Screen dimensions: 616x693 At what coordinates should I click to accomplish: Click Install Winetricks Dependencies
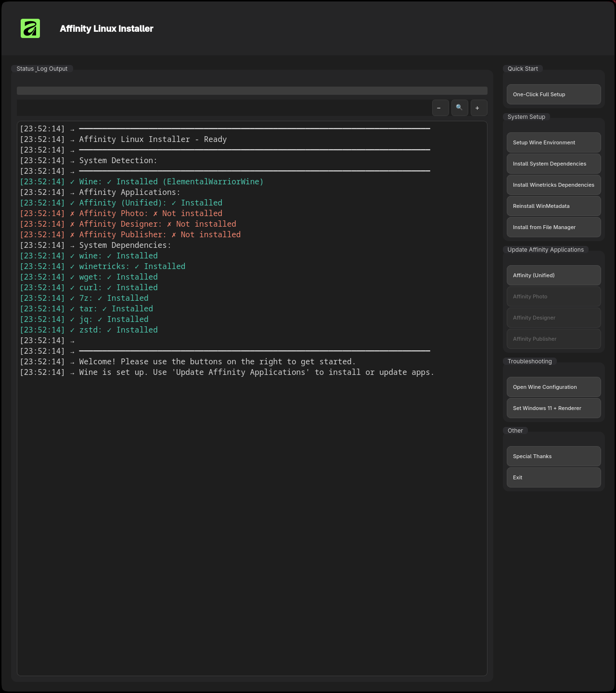click(554, 185)
